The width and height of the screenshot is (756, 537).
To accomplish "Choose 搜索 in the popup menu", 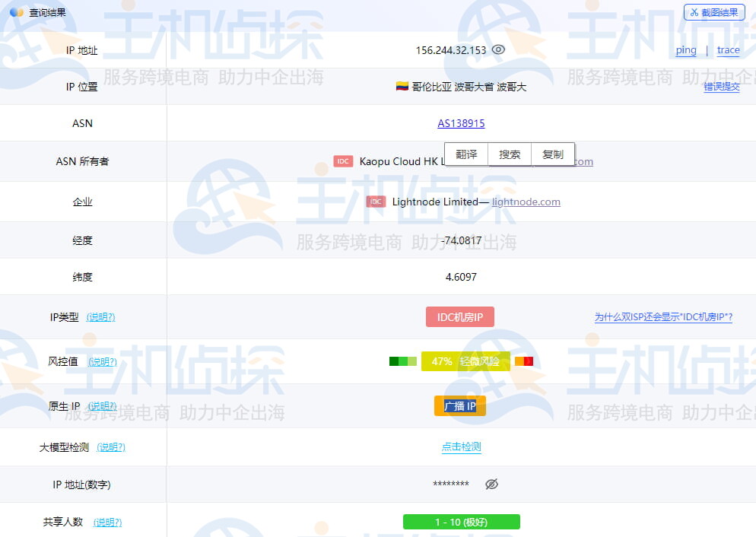I will point(510,154).
